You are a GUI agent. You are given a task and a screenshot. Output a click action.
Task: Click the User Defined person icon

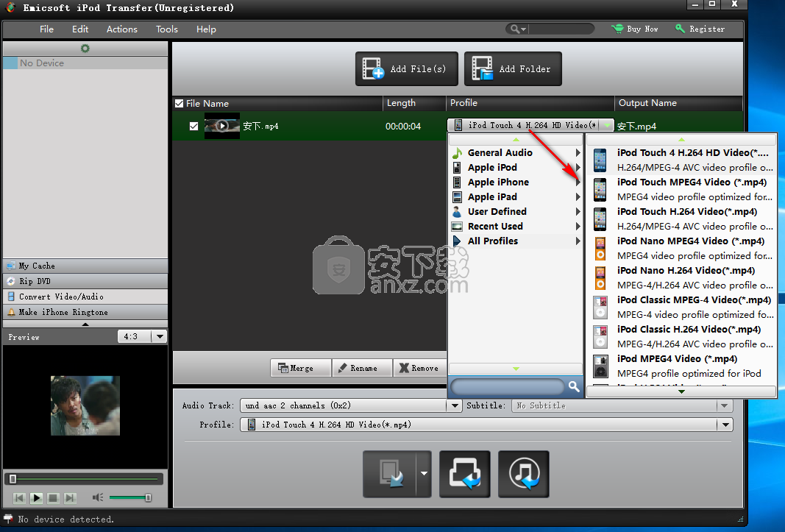[x=457, y=211]
